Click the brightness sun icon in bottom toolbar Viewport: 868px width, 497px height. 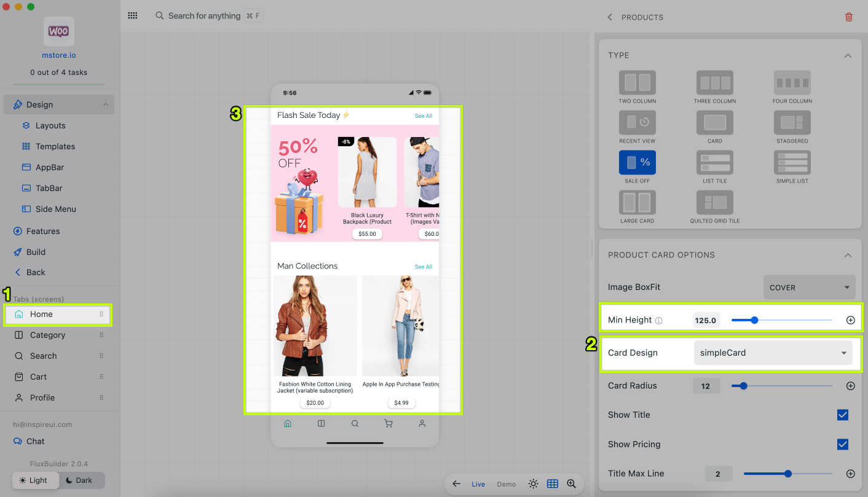click(533, 484)
